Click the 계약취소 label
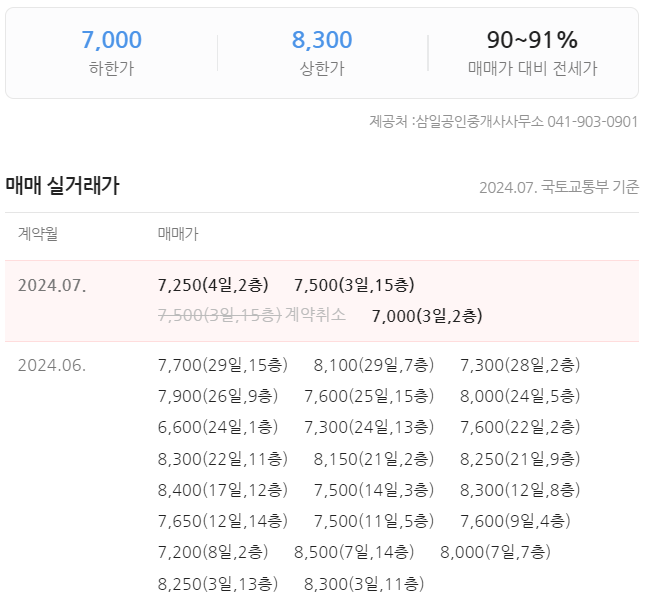The image size is (646, 592). (x=316, y=315)
